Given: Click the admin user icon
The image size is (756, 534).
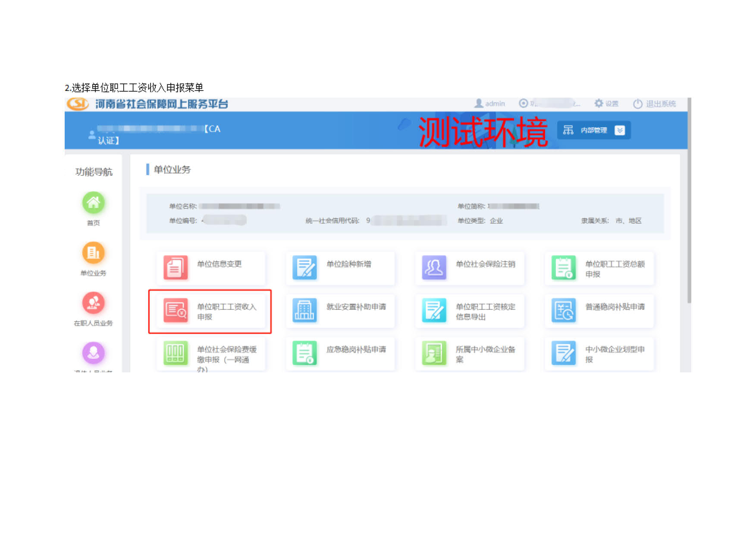Looking at the screenshot, I should pyautogui.click(x=479, y=103).
